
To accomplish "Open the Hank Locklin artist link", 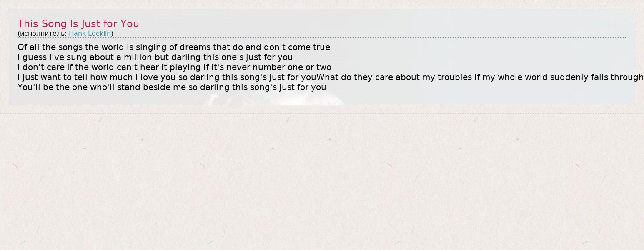I will tap(90, 34).
